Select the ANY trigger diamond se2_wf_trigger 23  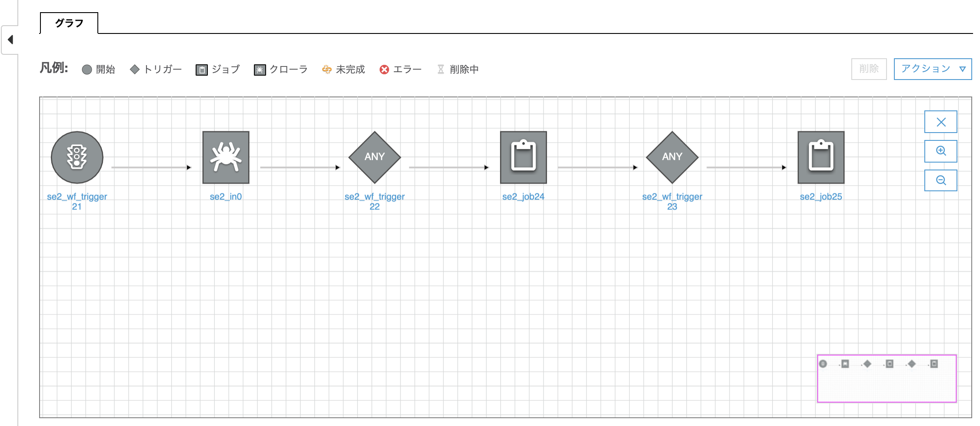point(672,157)
